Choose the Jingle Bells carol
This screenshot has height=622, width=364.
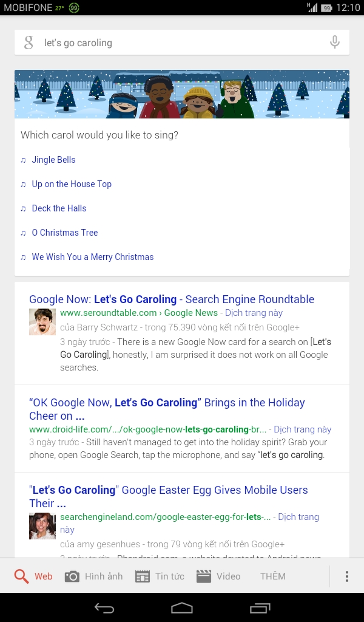tap(53, 160)
